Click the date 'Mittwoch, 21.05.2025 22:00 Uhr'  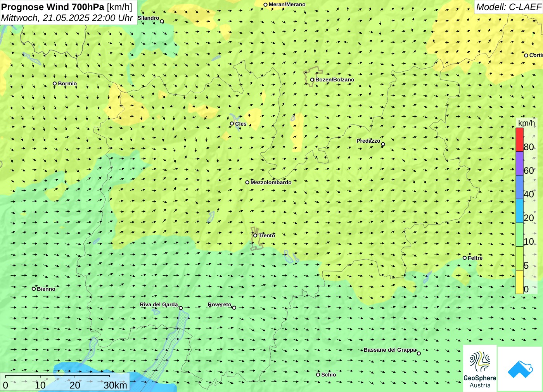pos(67,18)
